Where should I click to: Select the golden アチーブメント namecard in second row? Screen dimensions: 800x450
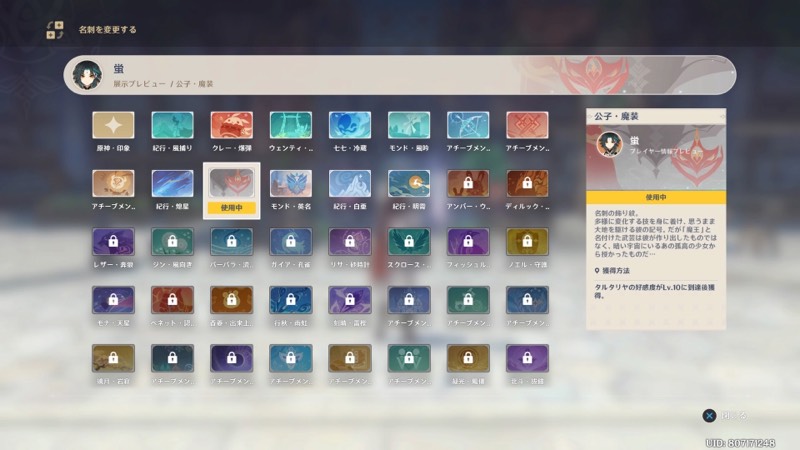pyautogui.click(x=113, y=183)
